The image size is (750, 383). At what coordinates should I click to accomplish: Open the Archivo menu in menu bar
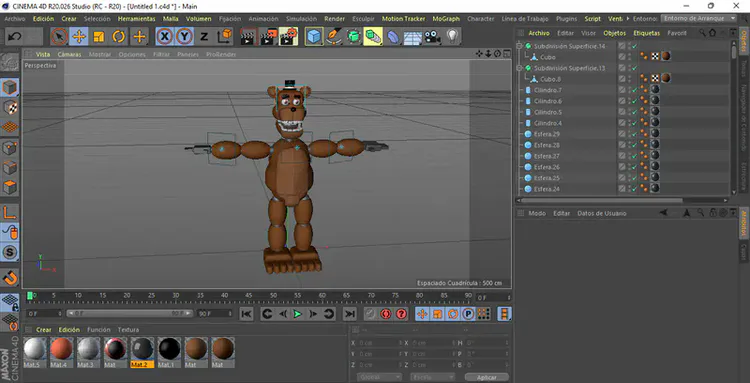(x=14, y=19)
